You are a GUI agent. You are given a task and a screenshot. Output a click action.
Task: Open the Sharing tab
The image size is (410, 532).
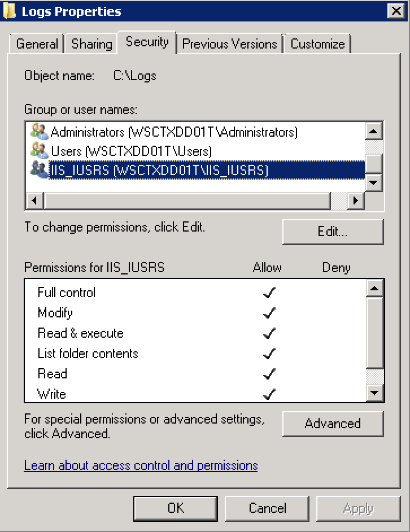tap(91, 44)
